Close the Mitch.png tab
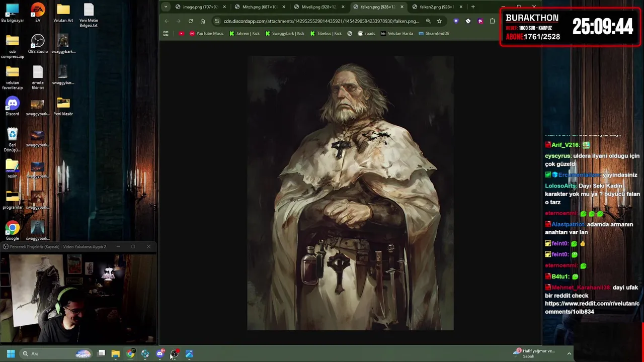Viewport: 644px width, 362px height. pyautogui.click(x=284, y=7)
